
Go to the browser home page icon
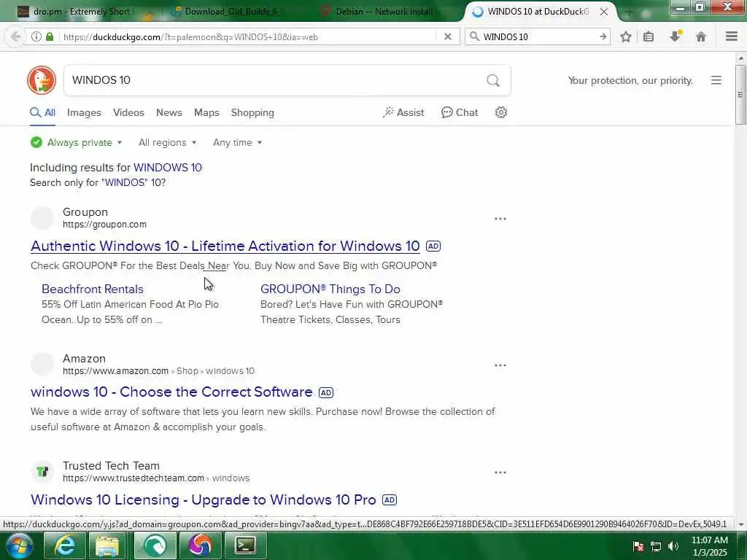pyautogui.click(x=701, y=36)
